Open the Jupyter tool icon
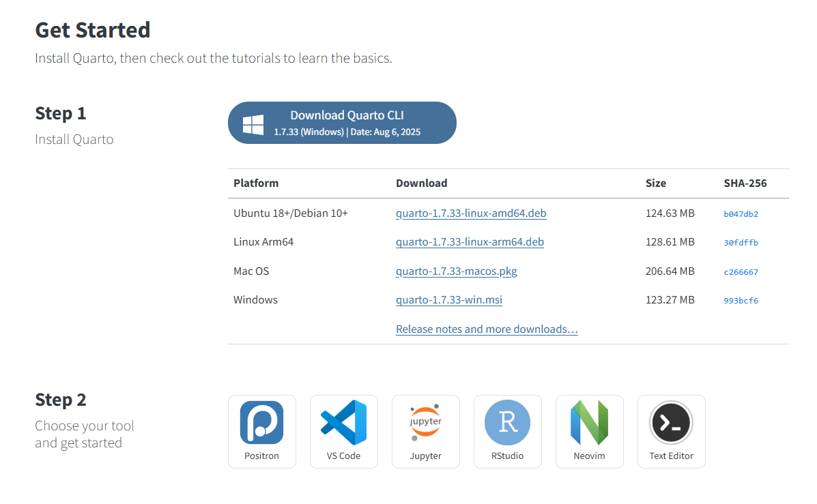This screenshot has height=504, width=817. 425,422
